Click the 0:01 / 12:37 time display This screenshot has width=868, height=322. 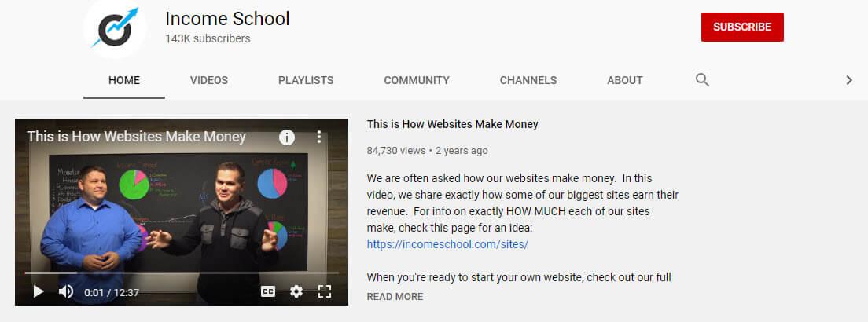click(112, 292)
